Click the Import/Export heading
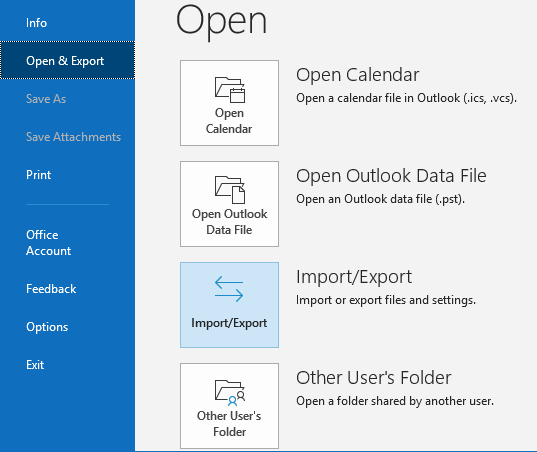The image size is (537, 452). tap(354, 277)
